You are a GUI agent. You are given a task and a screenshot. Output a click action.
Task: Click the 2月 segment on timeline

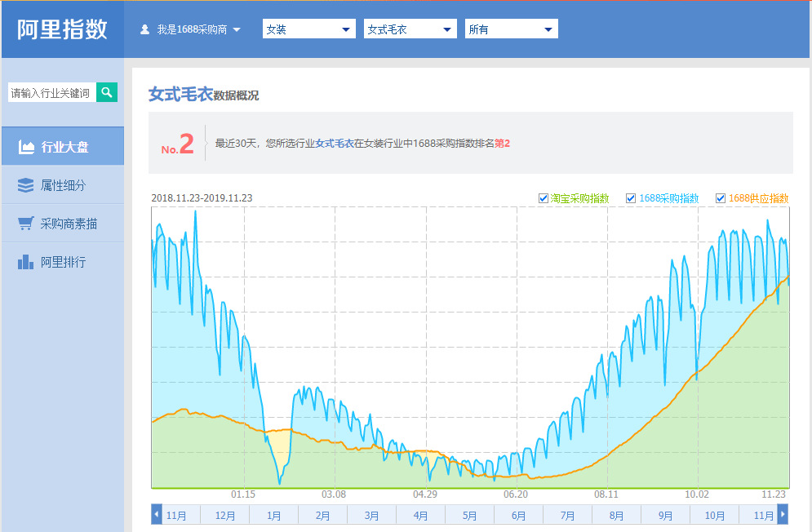point(322,516)
